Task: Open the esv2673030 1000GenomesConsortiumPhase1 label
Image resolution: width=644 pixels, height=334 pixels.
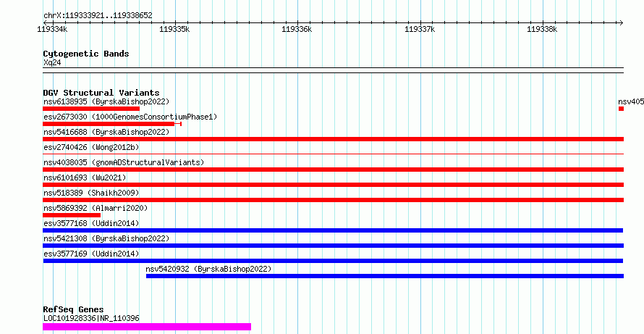Action: 130,117
